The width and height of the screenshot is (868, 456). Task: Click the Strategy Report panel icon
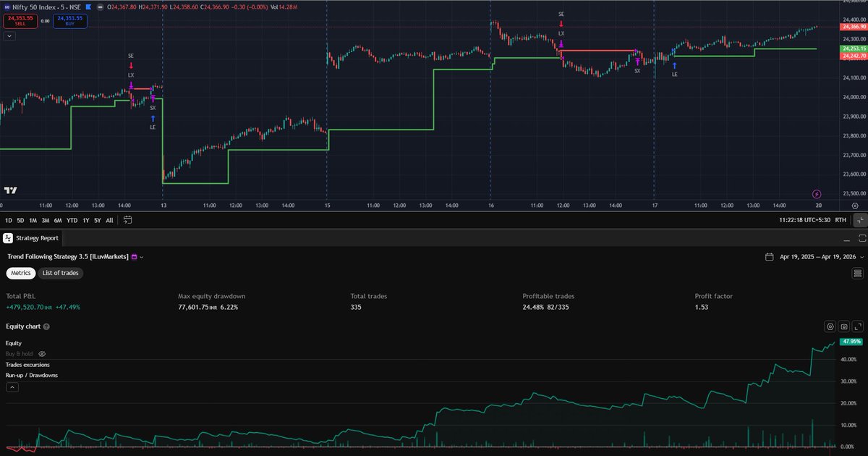8,237
